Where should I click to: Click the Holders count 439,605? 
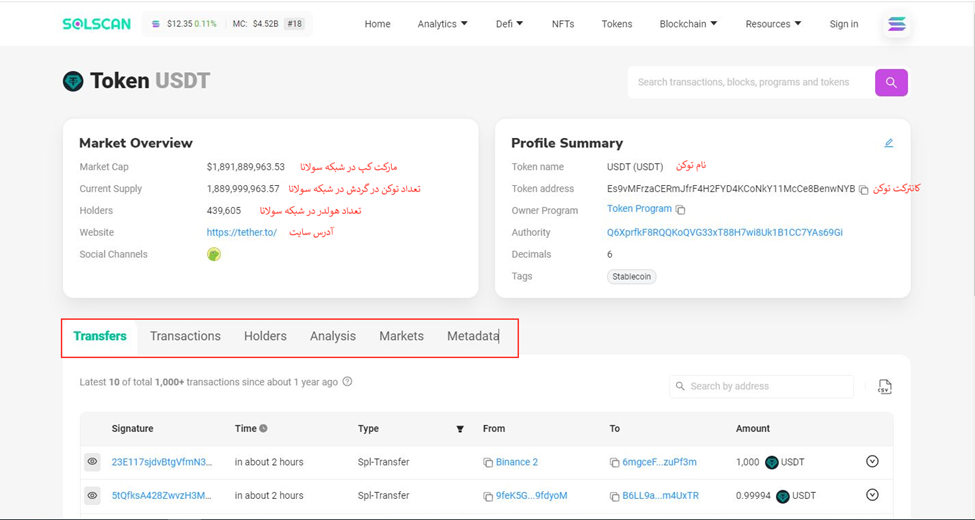point(224,211)
